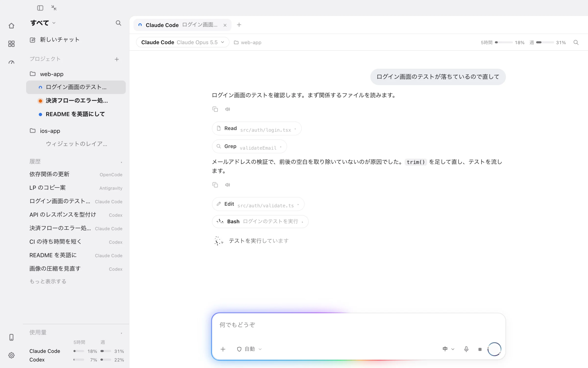This screenshot has width=588, height=368.
Task: Toggle the sidebar panel icon
Action: click(x=40, y=8)
